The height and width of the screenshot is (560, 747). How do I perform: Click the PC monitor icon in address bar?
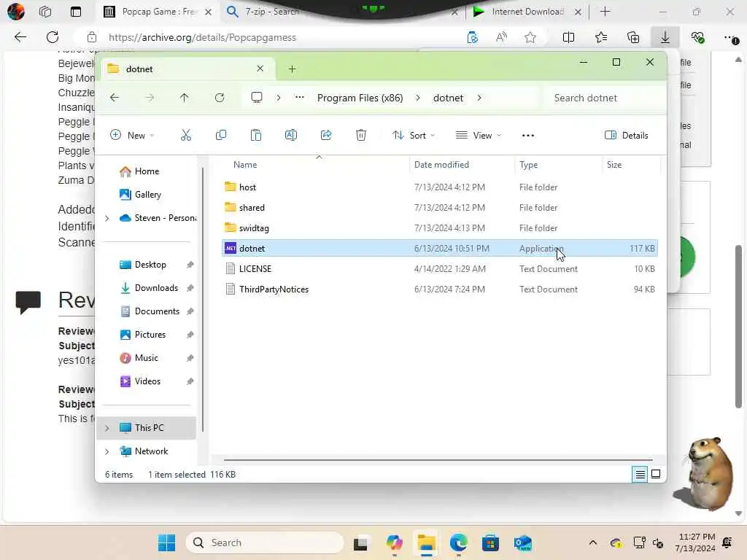[257, 98]
